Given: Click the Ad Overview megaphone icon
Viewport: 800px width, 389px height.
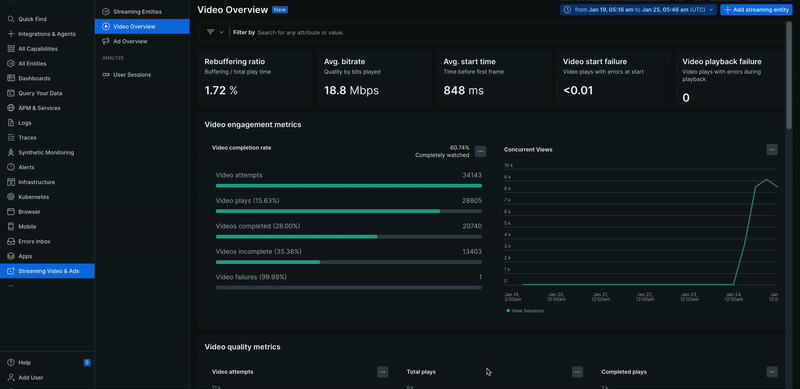Looking at the screenshot, I should pyautogui.click(x=106, y=41).
